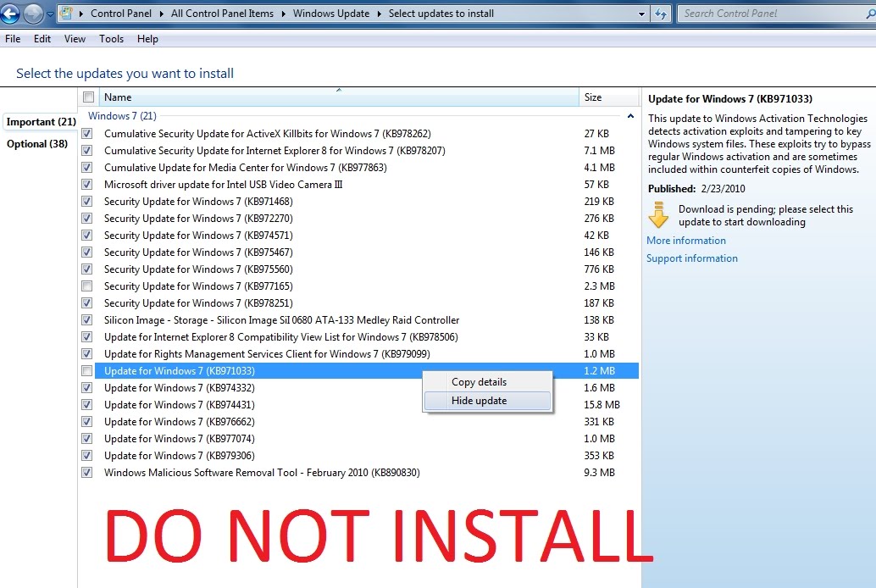876x588 pixels.
Task: Click the yellow download pending arrow icon
Action: click(658, 214)
